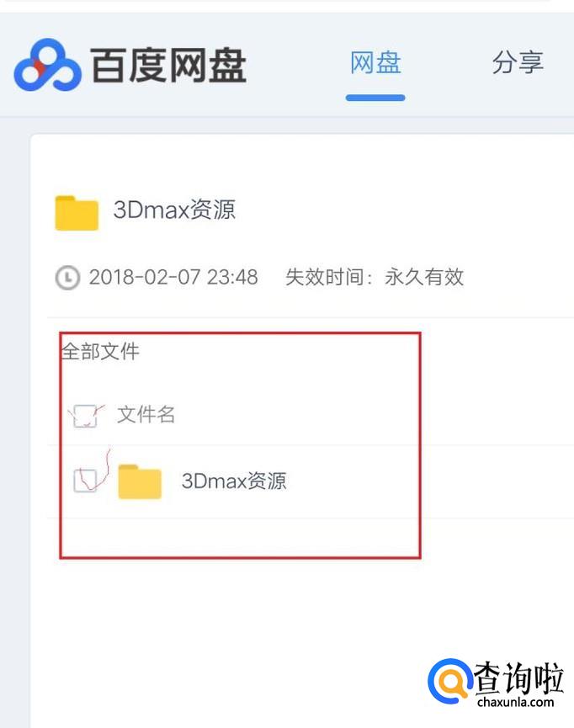Check the box for the 3Dmax资源 folder row
Viewport: 574px width, 728px height.
(x=86, y=481)
